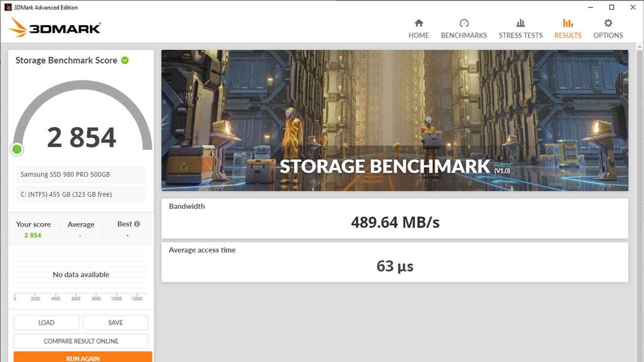Click the Home house icon
The height and width of the screenshot is (362, 644).
pyautogui.click(x=419, y=23)
